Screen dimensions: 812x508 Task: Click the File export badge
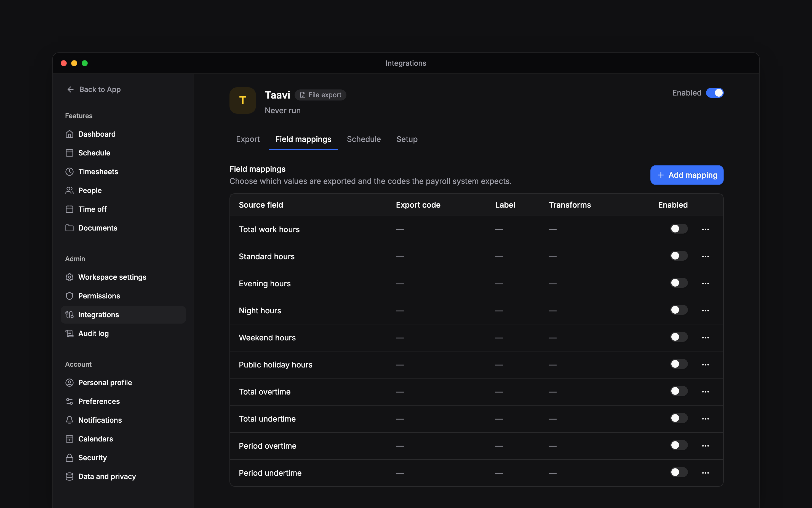point(320,95)
